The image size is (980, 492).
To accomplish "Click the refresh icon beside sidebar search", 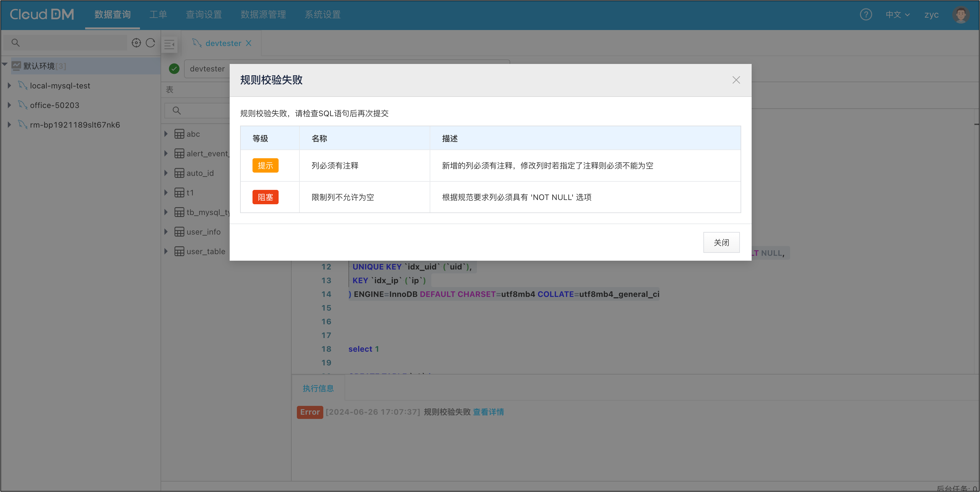I will (x=151, y=43).
